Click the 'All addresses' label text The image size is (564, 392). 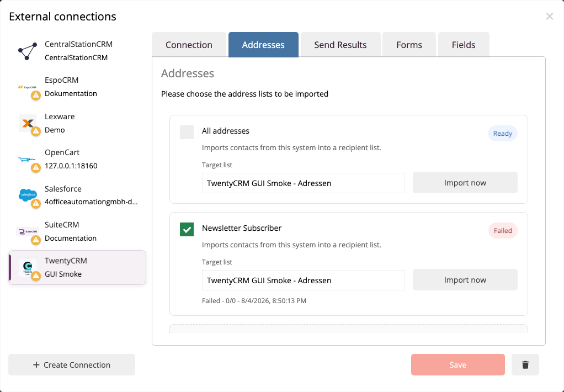pyautogui.click(x=226, y=131)
